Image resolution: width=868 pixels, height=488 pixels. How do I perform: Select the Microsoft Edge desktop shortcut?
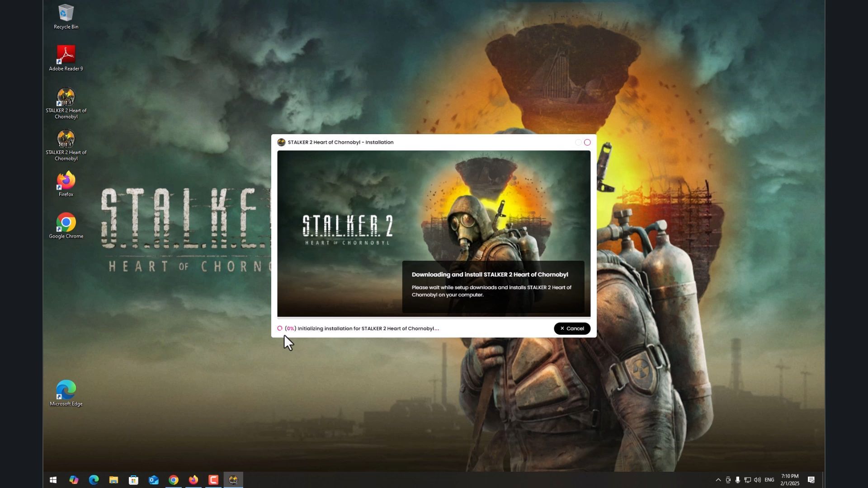click(66, 394)
